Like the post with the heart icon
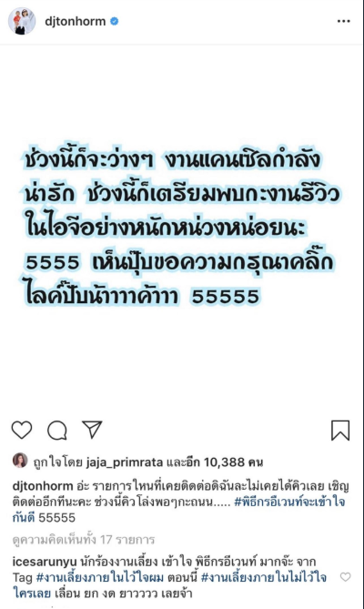Screen dimensions: 364x609 [x=22, y=430]
